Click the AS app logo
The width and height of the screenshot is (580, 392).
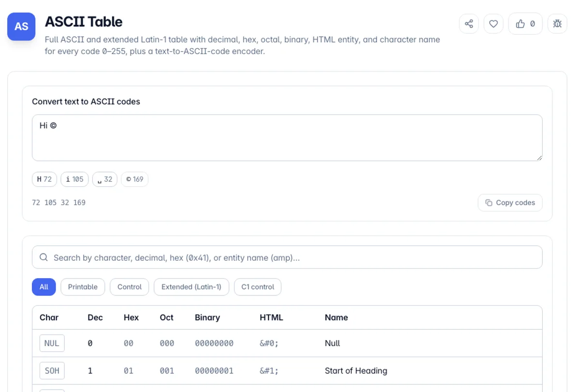(x=21, y=27)
